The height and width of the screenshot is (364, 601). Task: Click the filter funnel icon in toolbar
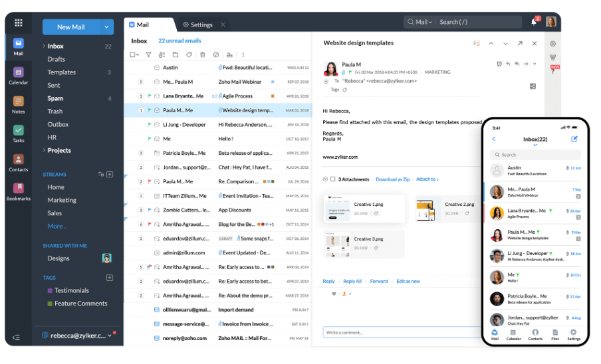click(x=148, y=54)
